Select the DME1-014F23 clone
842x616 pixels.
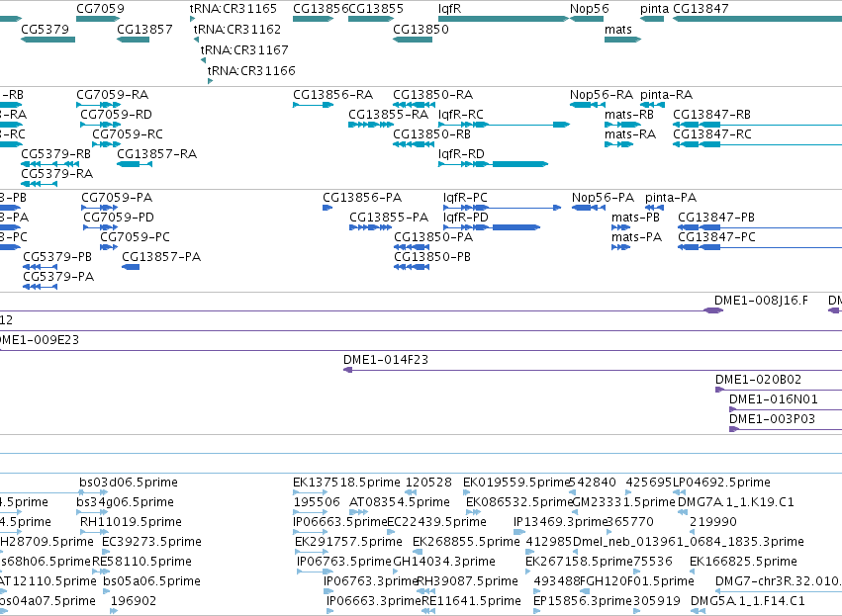point(593,370)
